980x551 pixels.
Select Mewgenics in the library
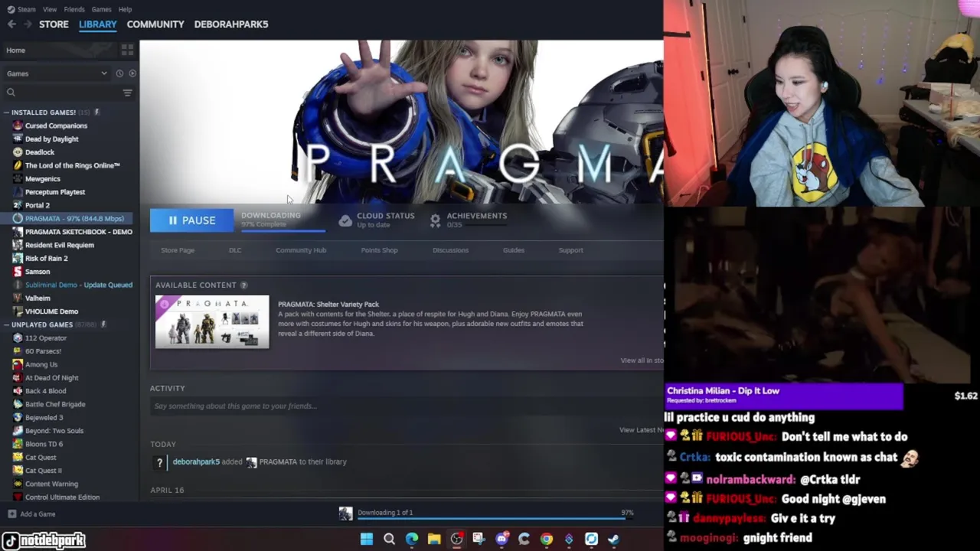[42, 179]
